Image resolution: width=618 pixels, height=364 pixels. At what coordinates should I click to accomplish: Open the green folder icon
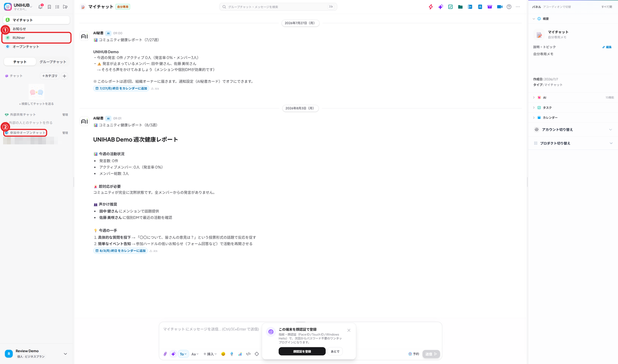click(x=460, y=7)
